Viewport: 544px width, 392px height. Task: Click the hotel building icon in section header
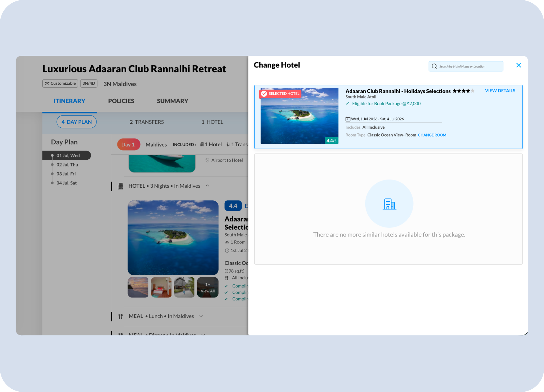[x=120, y=186]
